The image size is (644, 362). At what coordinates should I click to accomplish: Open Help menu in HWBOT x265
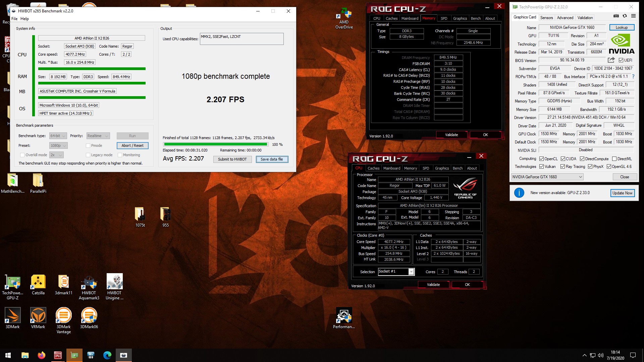[x=24, y=19]
